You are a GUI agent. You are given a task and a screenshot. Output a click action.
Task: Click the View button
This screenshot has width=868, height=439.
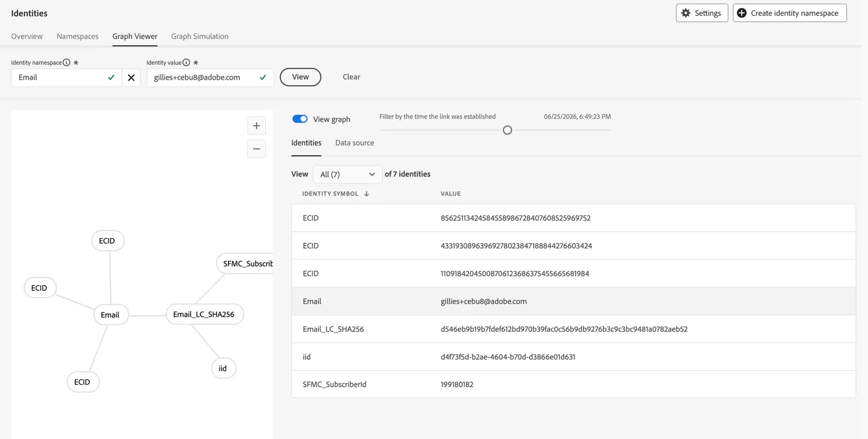click(301, 77)
